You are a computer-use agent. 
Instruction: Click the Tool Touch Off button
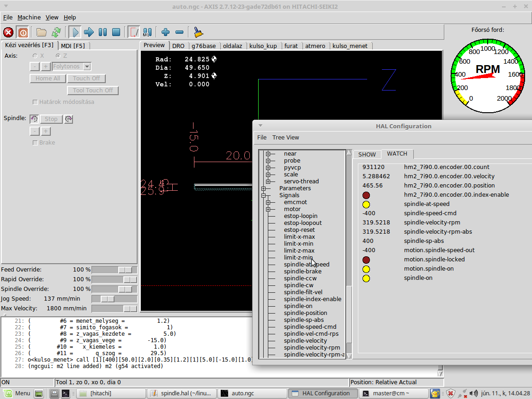click(93, 90)
